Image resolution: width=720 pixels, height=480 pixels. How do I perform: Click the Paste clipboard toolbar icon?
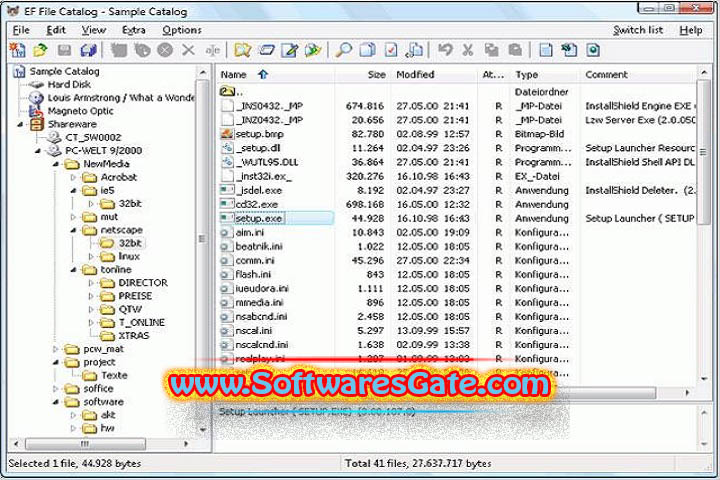515,50
